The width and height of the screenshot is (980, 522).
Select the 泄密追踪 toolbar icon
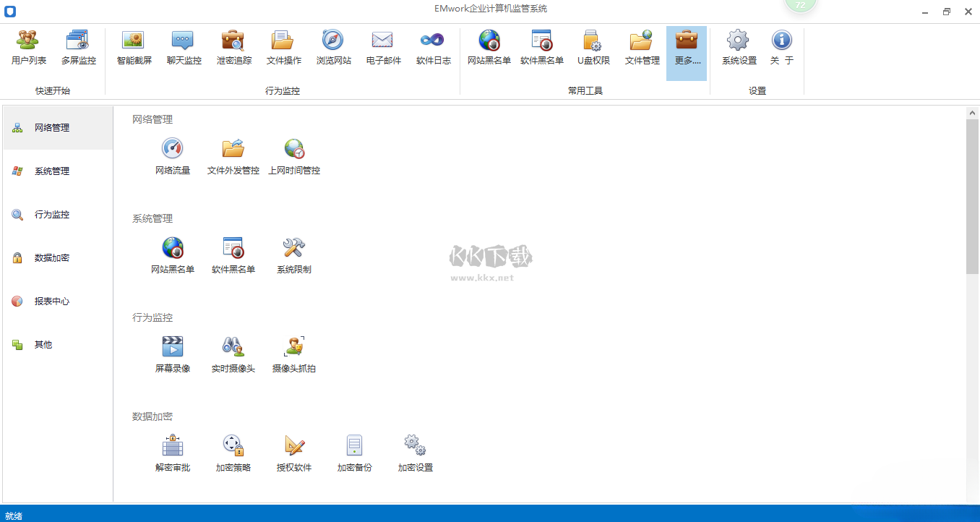click(x=234, y=48)
